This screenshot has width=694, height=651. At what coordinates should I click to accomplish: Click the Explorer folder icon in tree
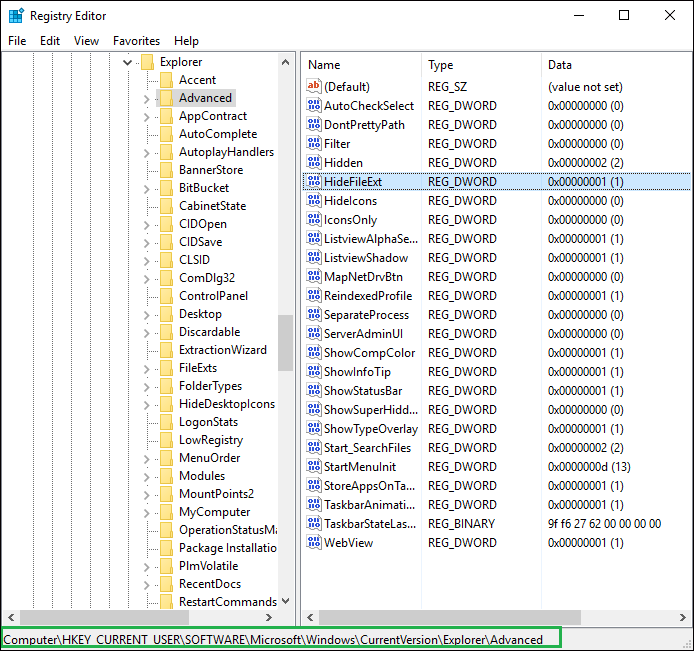(x=147, y=62)
